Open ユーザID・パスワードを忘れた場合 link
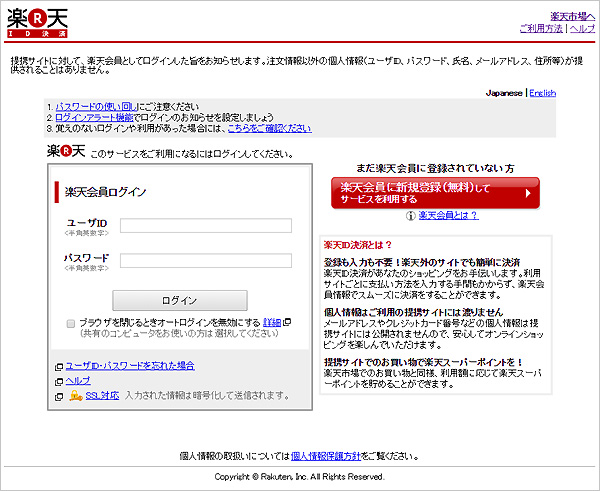 click(130, 366)
